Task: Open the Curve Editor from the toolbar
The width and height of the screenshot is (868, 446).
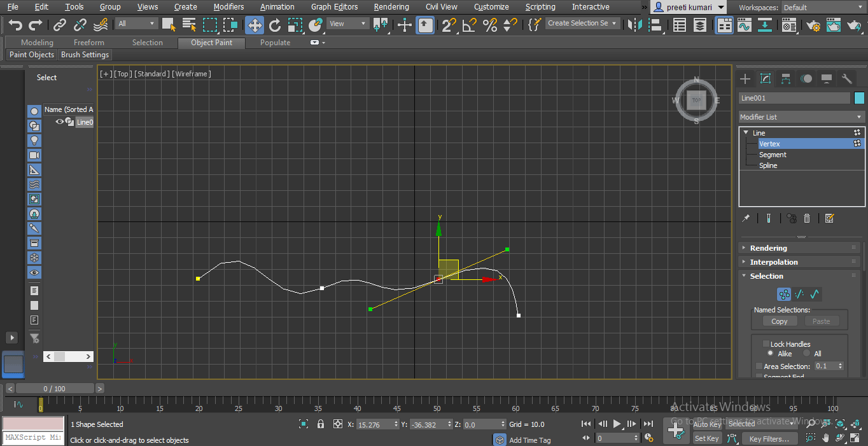Action: (744, 24)
